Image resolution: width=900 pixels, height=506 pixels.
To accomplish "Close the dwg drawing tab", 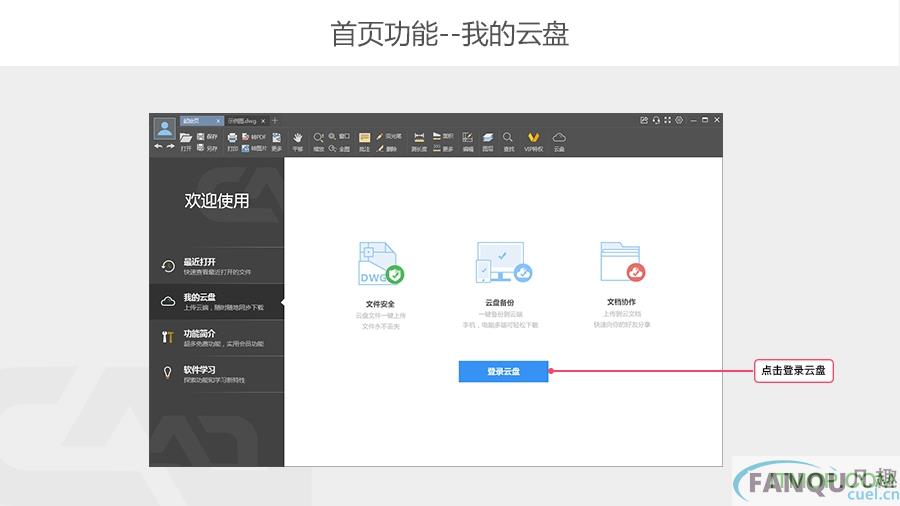I will [263, 121].
